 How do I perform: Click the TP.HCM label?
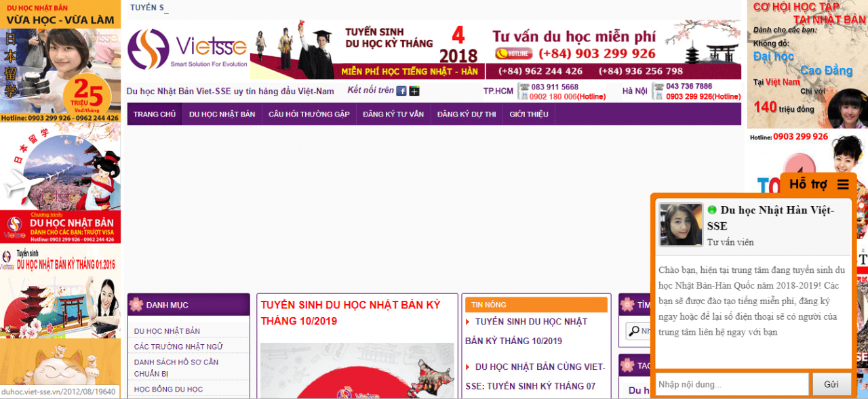click(x=498, y=91)
